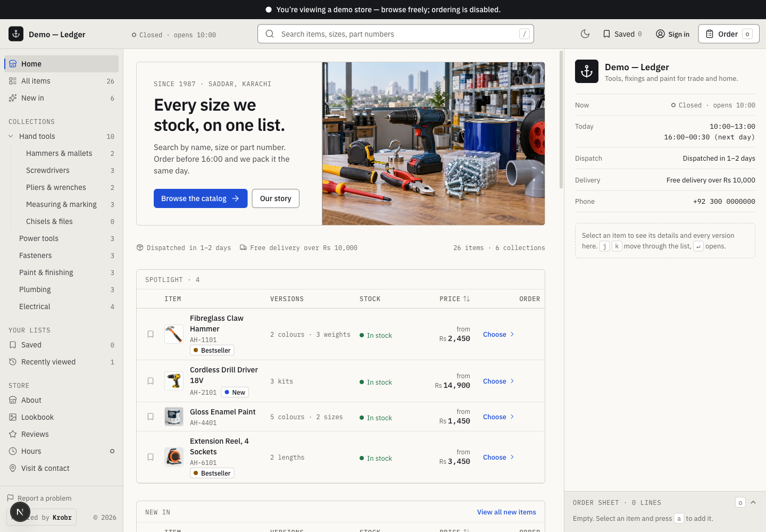Bookmark the Fibreglass Claw Hammer row

(151, 334)
